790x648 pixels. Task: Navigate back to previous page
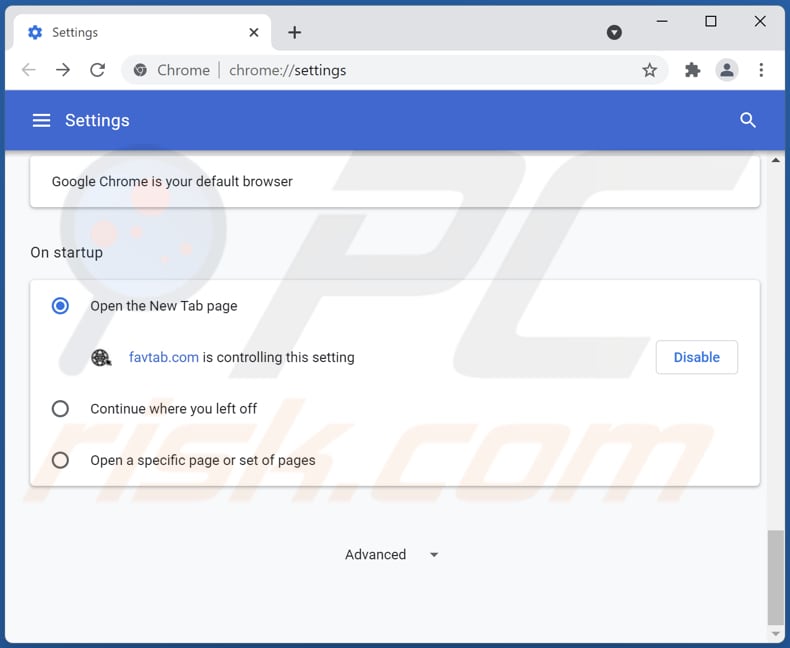click(28, 70)
